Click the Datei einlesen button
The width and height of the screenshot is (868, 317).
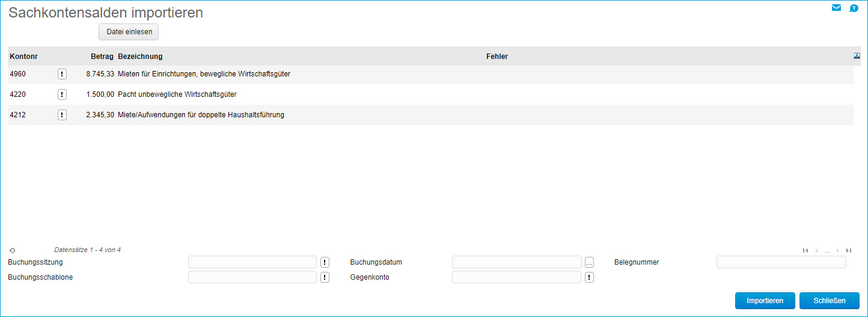click(x=129, y=32)
